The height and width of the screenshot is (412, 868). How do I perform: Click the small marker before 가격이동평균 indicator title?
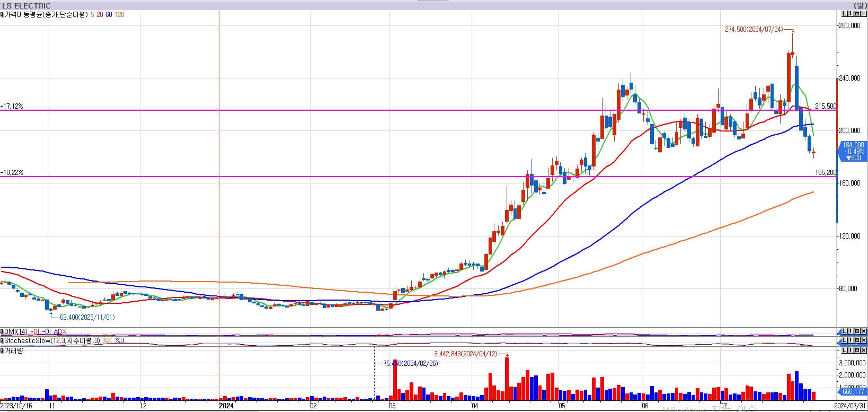click(2, 14)
